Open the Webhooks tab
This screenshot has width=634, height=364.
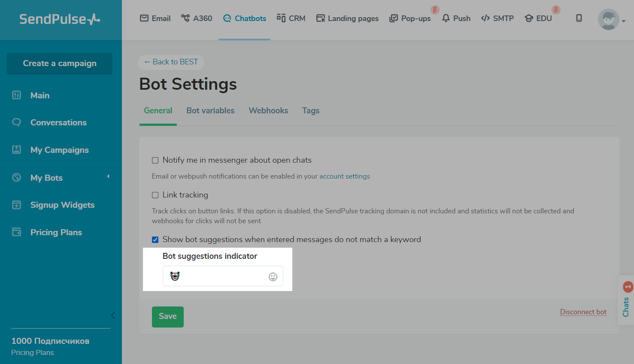coord(268,111)
